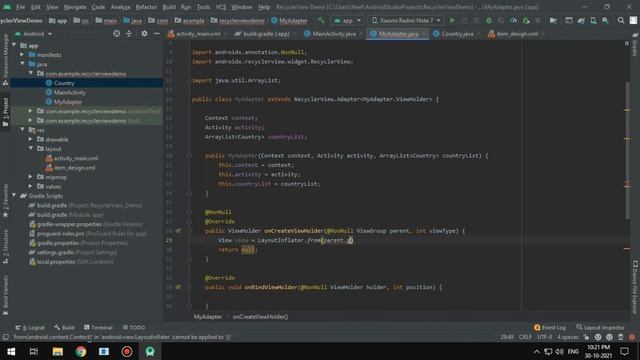Screen dimensions: 640x360
Task: Click Sync Project with Gradle Files icon
Action: (x=581, y=20)
